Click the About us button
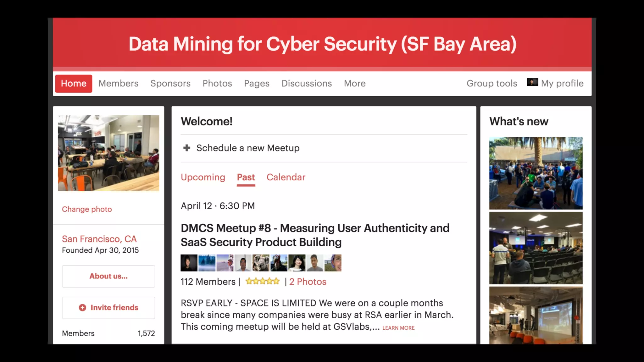Screen dimensions: 644x362 pos(108,276)
